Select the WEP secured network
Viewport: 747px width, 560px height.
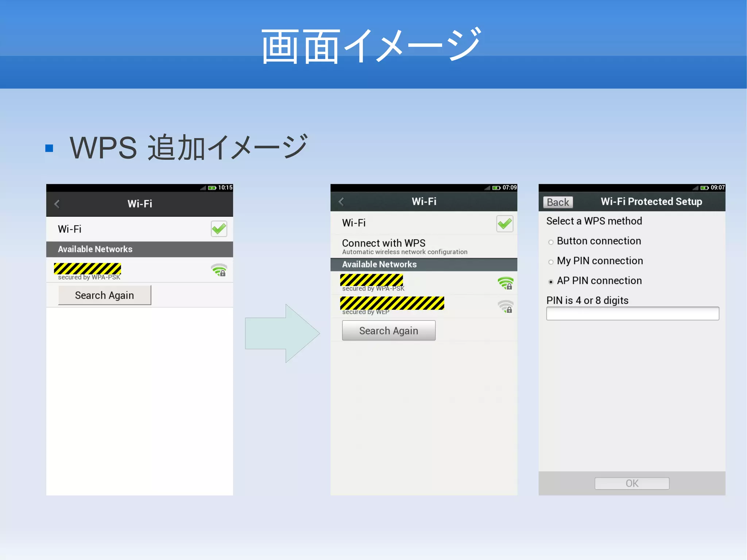pos(423,306)
